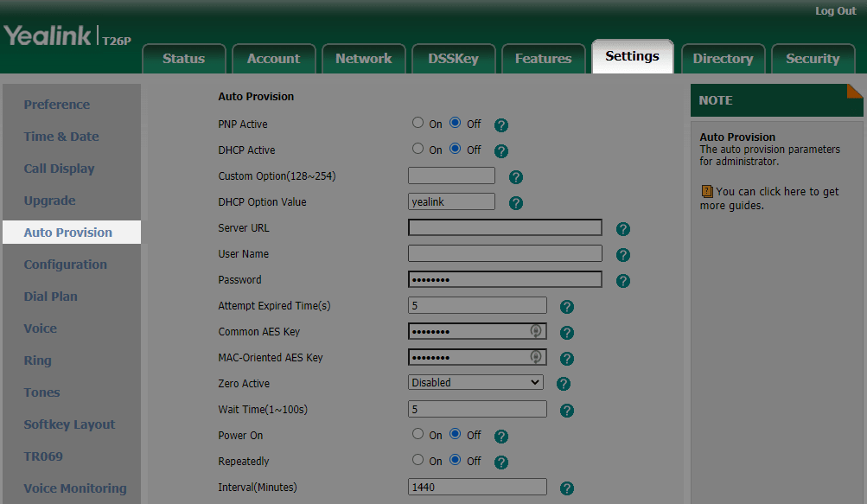
Task: Open Call Display settings
Action: click(x=59, y=169)
